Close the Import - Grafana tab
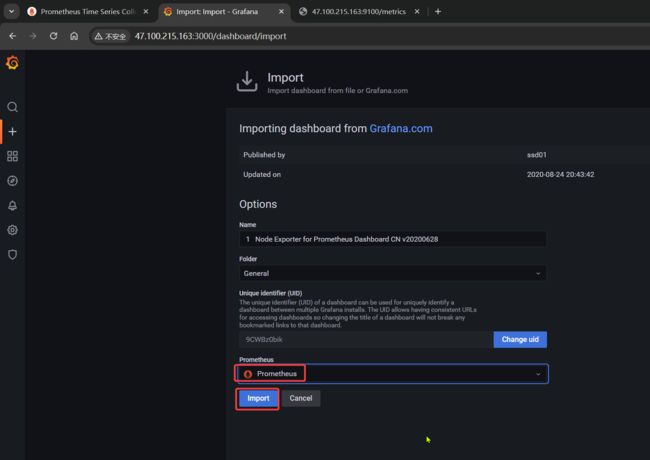Screen dimensions: 650x460 (281, 12)
